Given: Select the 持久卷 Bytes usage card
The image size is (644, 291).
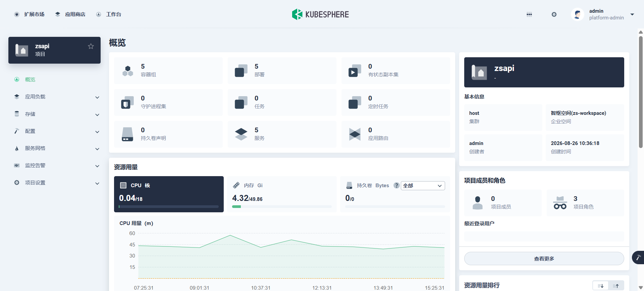Looking at the screenshot, I should tap(395, 194).
